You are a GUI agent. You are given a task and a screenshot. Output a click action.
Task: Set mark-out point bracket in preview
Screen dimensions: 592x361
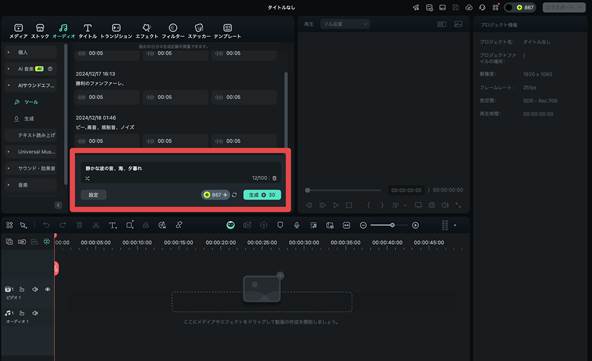click(382, 205)
